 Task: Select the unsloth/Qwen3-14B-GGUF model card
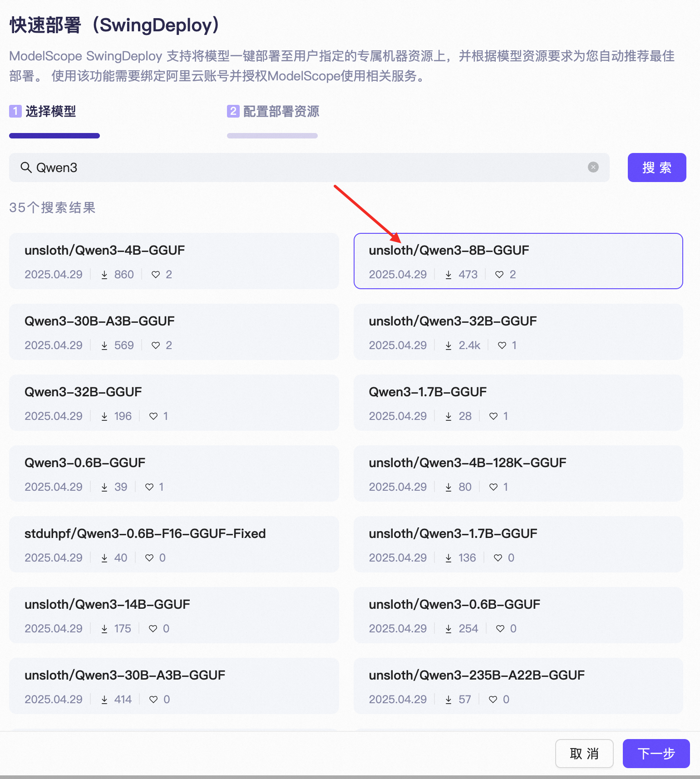coord(174,615)
